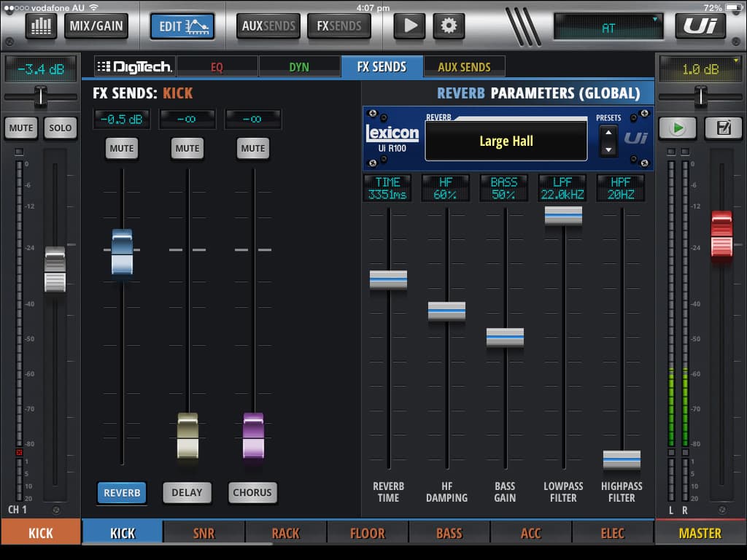Click the Large Hall preset display
The height and width of the screenshot is (560, 747).
(x=506, y=141)
